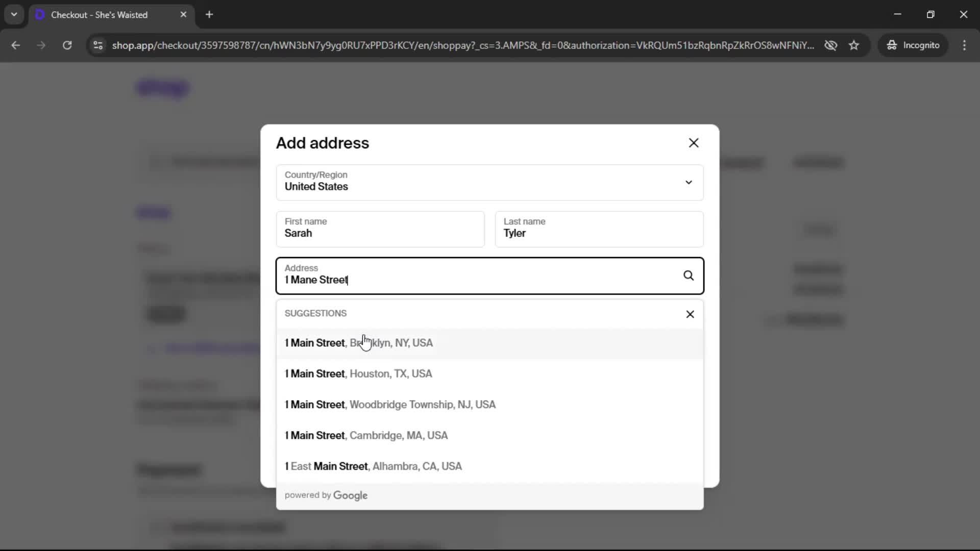
Task: Expand the Country/Region dropdown
Action: pyautogui.click(x=688, y=182)
